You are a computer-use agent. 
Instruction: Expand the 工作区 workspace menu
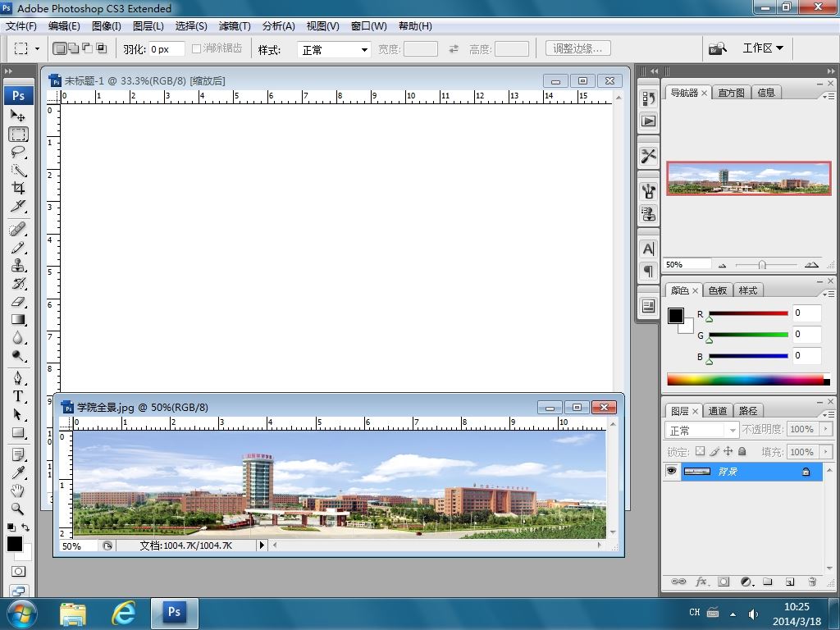pyautogui.click(x=762, y=48)
